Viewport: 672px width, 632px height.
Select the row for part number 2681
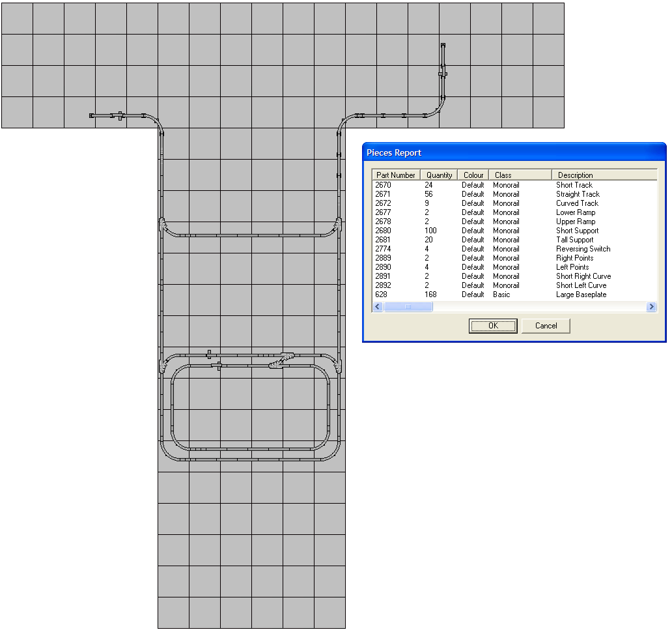point(514,240)
